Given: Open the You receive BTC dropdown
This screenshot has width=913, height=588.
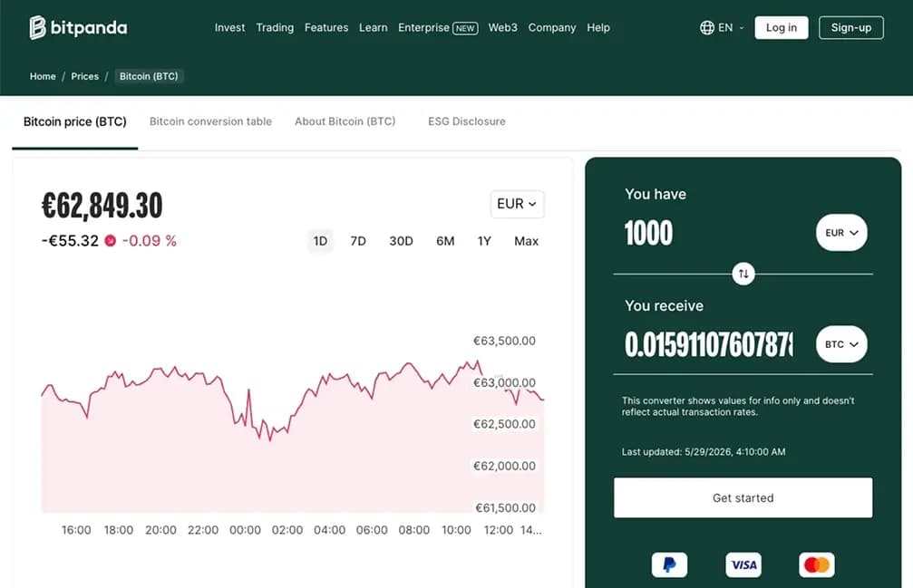Looking at the screenshot, I should pos(841,344).
